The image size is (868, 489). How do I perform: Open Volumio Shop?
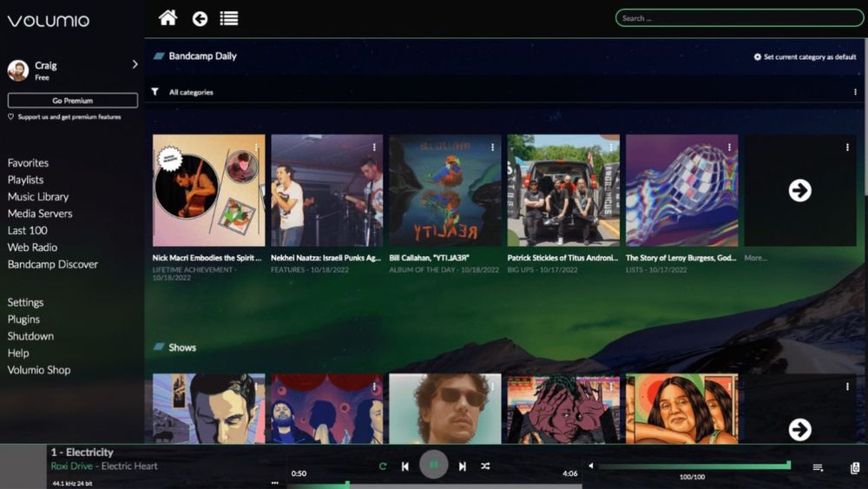coord(39,370)
